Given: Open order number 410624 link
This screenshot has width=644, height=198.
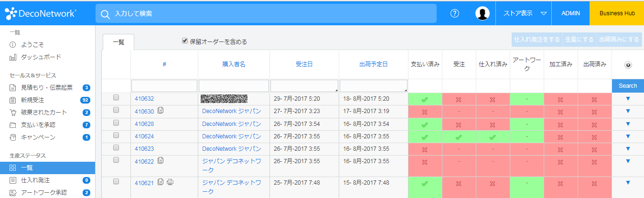Looking at the screenshot, I should 144,136.
